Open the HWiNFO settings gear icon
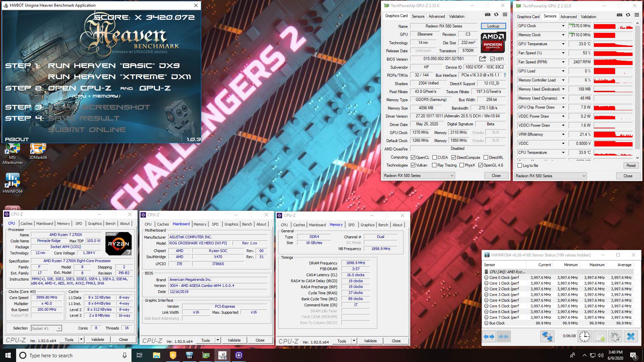This screenshot has height=362, width=644. point(615,336)
